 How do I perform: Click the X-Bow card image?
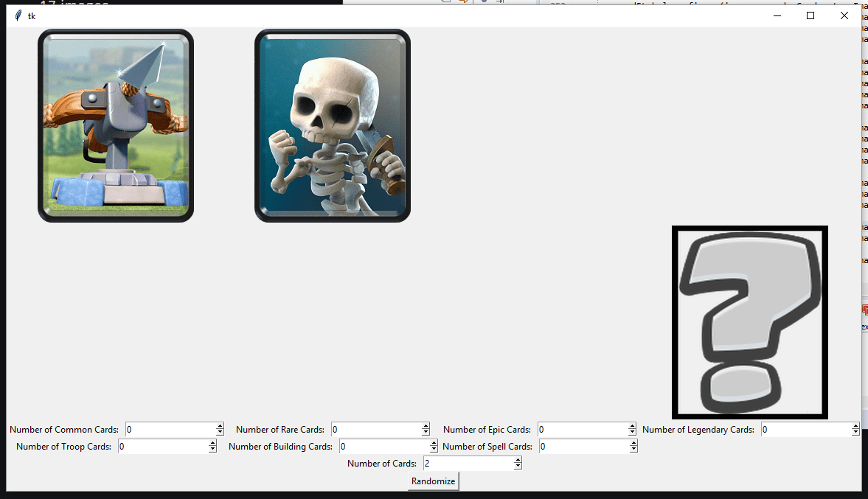point(116,125)
